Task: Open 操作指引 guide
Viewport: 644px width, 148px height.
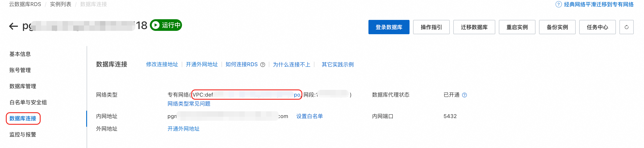Action: (x=431, y=27)
